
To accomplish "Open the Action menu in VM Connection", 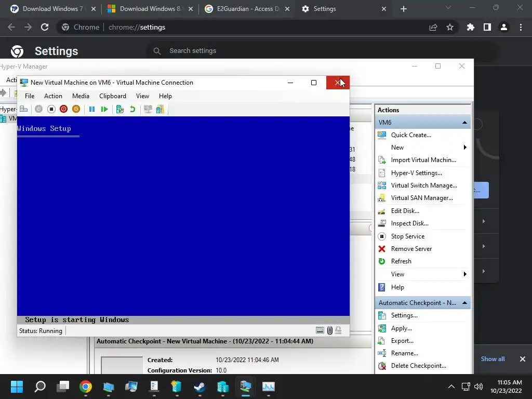I will (x=54, y=96).
